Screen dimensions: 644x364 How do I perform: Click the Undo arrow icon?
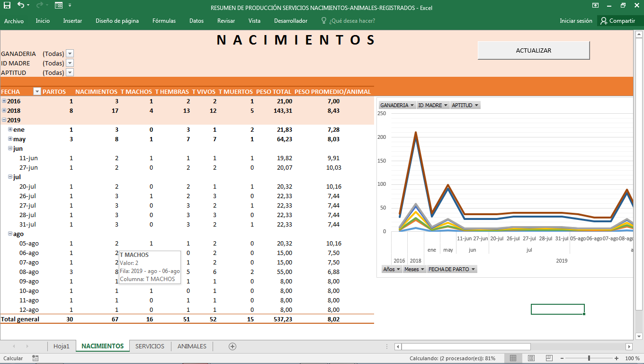coord(20,6)
